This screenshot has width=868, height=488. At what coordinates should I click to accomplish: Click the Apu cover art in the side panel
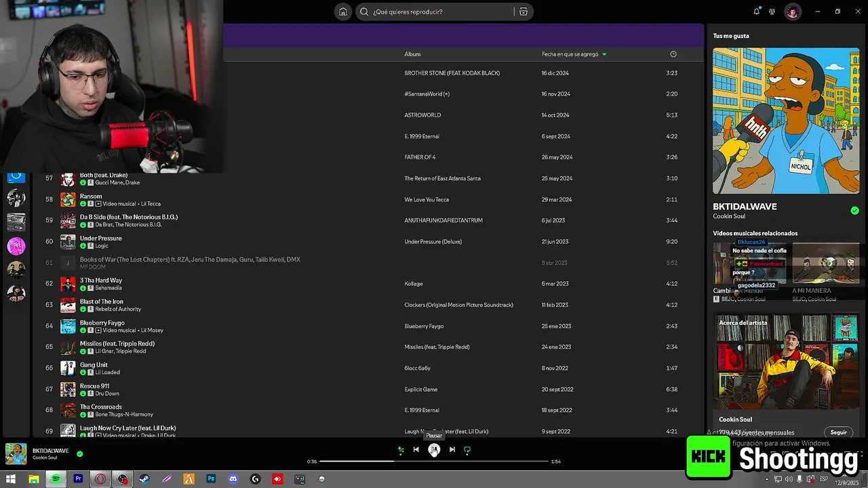click(786, 121)
